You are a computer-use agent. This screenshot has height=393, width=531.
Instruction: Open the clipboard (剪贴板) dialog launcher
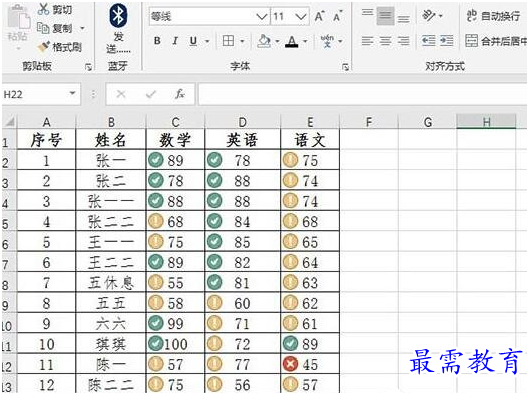point(88,67)
